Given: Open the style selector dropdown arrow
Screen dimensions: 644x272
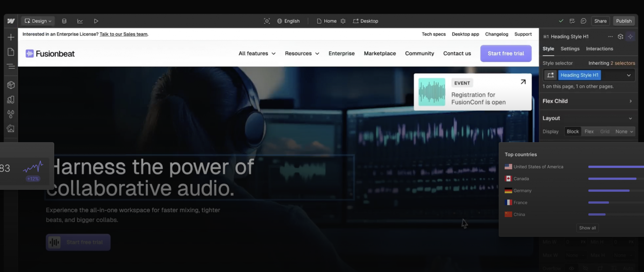Looking at the screenshot, I should coord(629,75).
